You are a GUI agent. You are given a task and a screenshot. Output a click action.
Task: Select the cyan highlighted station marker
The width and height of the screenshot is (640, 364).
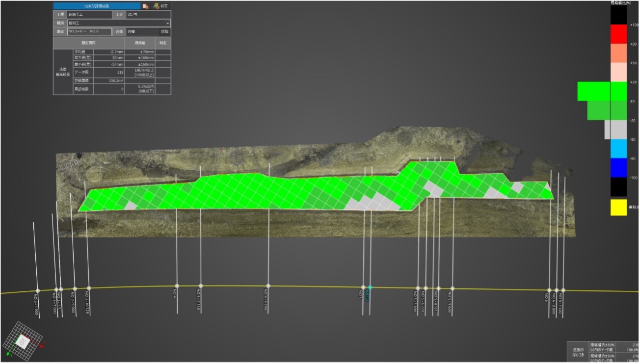tap(371, 287)
